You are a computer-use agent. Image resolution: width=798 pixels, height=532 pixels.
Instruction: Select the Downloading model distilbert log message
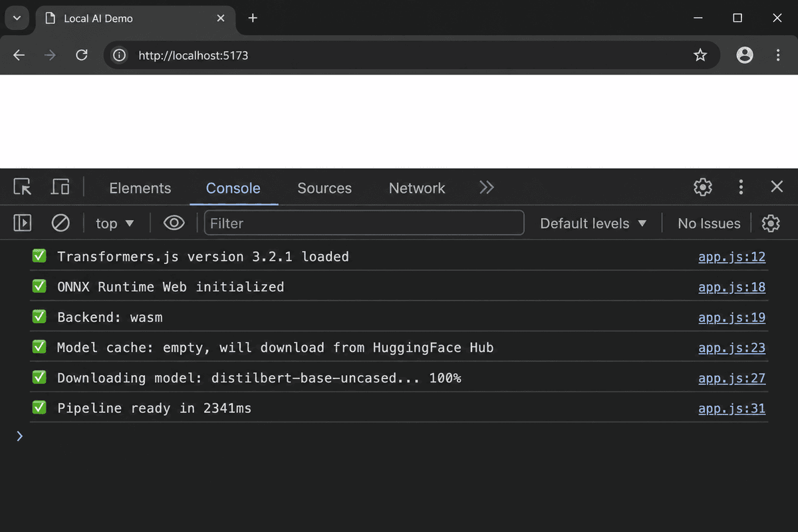point(259,378)
